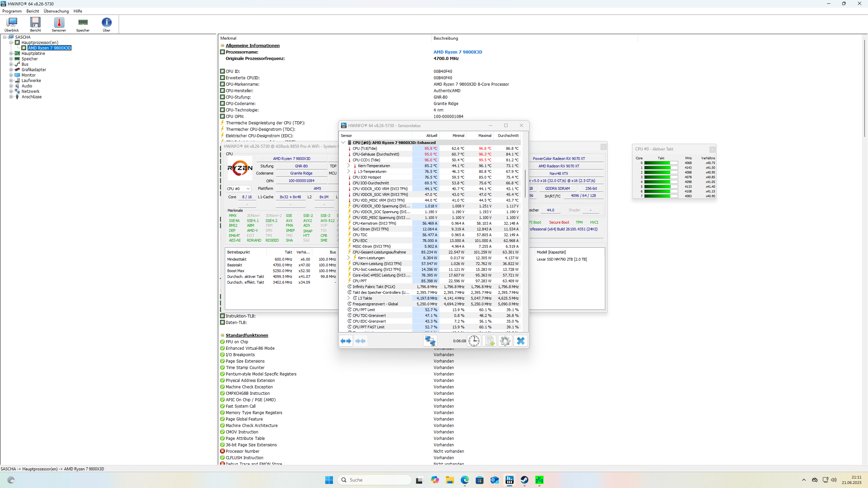Start logging with sheet-plus icon
The height and width of the screenshot is (488, 868).
pyautogui.click(x=489, y=341)
